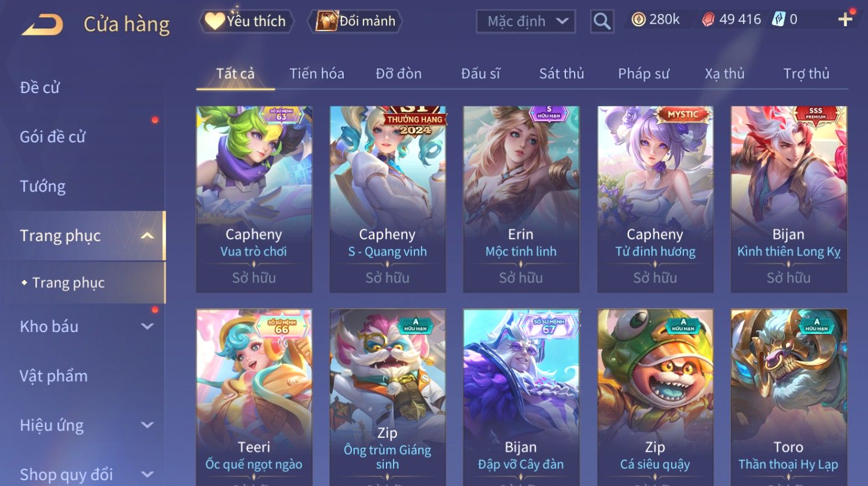868x486 pixels.
Task: Open Đổi mảnh shard exchange
Action: click(355, 21)
